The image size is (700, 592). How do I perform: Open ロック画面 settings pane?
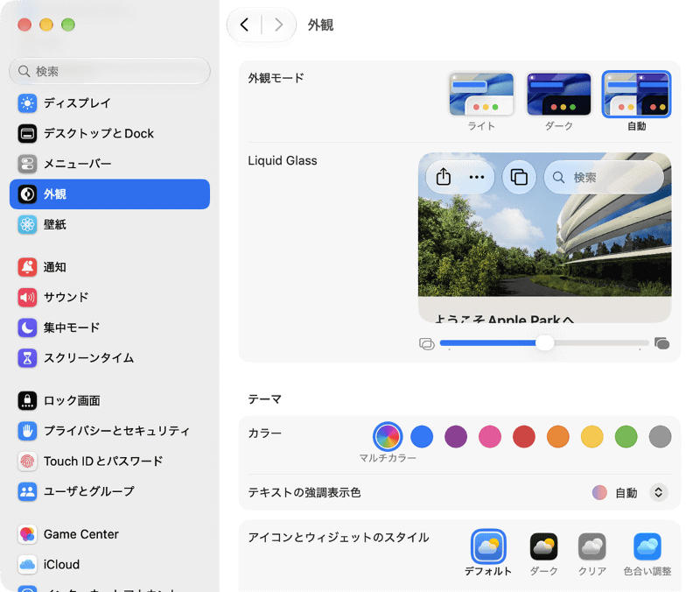pos(110,401)
